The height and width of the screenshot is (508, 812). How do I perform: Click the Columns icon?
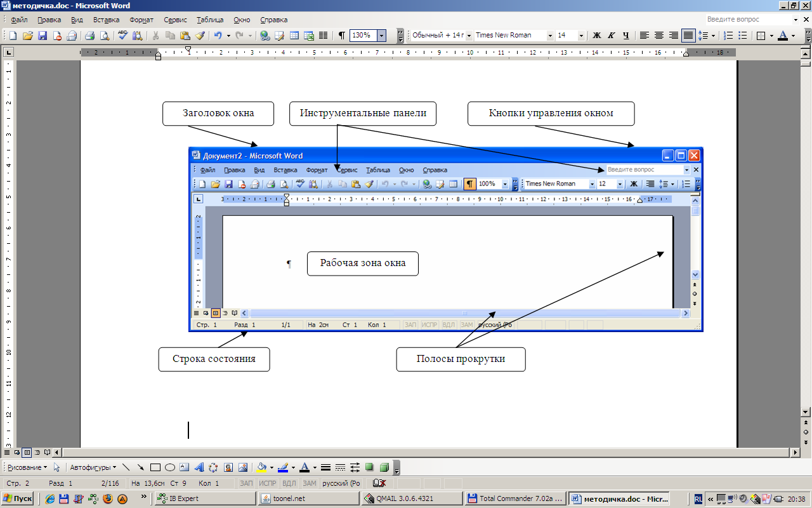pos(324,36)
